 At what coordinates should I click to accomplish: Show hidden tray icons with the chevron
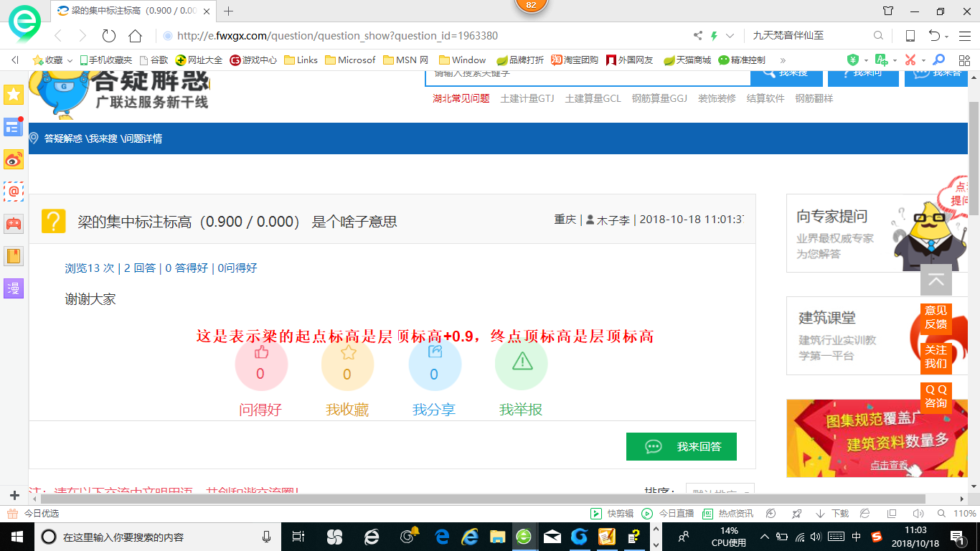click(765, 537)
